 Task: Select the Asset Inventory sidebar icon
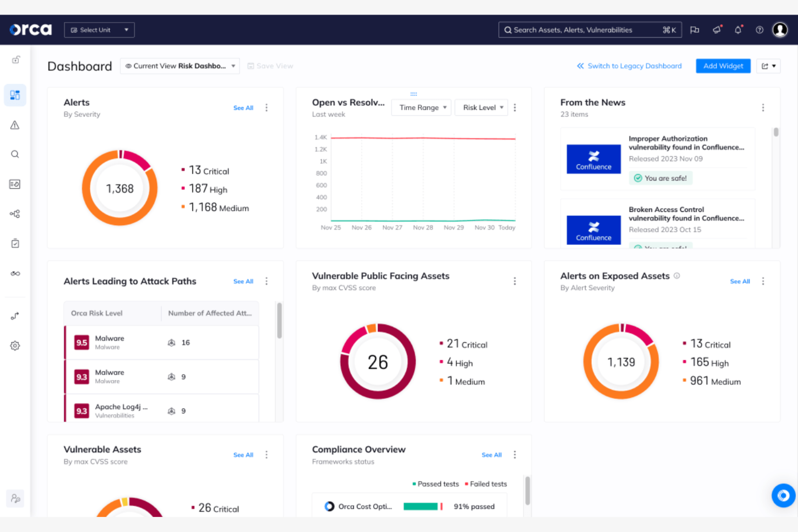click(x=15, y=184)
